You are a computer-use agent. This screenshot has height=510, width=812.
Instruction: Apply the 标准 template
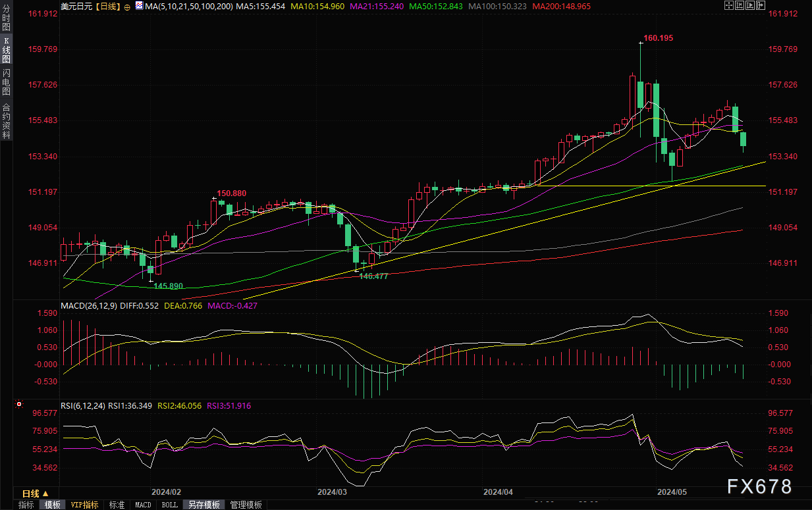point(117,505)
